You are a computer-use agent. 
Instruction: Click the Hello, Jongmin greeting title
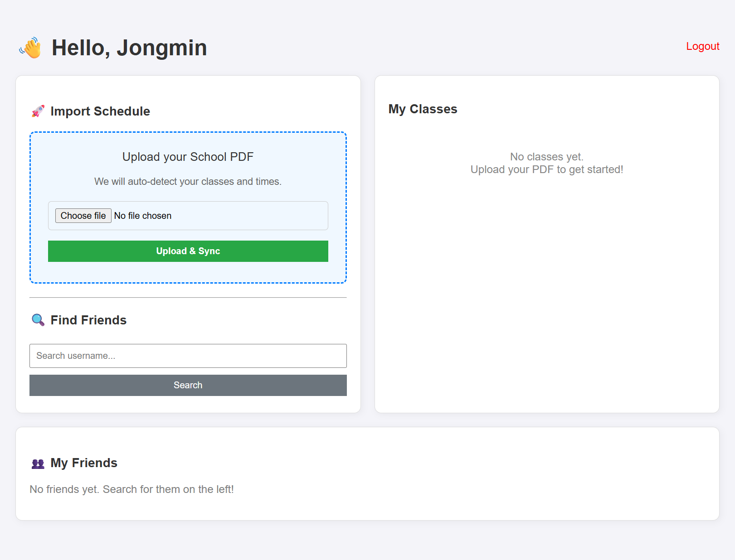(x=129, y=48)
